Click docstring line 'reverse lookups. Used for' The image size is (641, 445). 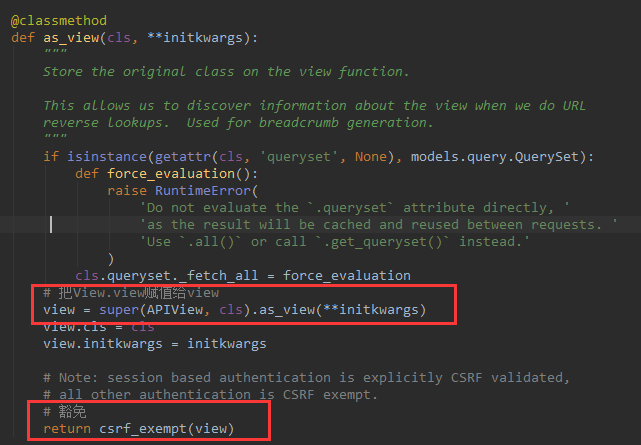click(x=238, y=123)
